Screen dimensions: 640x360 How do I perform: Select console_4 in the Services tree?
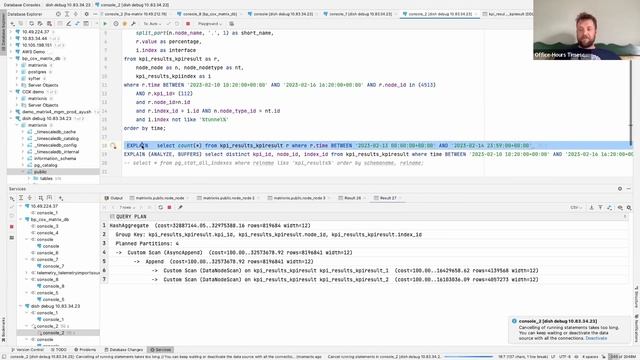pos(48,233)
